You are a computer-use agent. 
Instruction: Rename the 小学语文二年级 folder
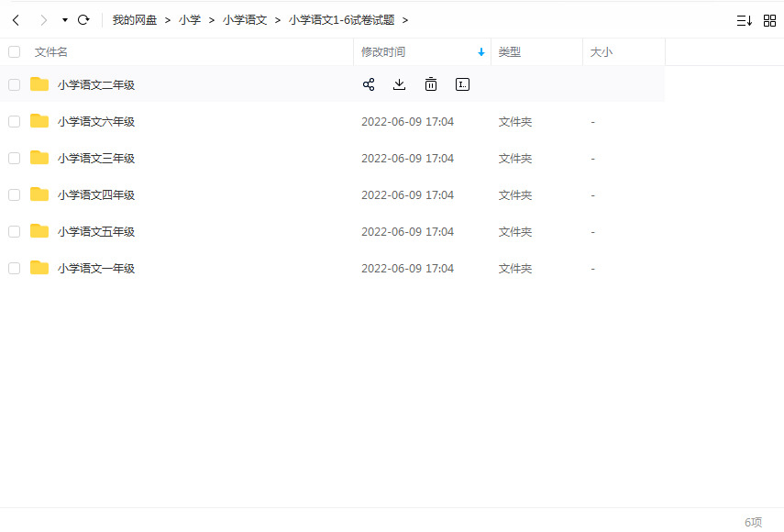462,84
